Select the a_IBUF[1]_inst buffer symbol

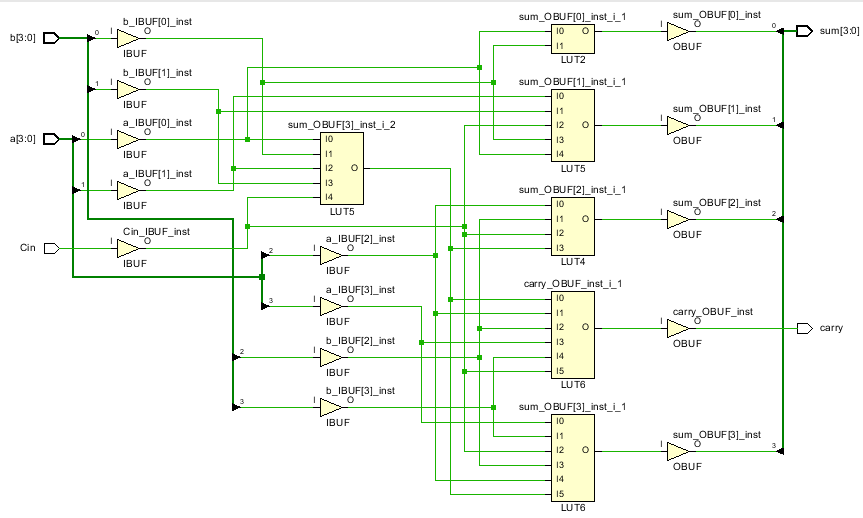[128, 190]
